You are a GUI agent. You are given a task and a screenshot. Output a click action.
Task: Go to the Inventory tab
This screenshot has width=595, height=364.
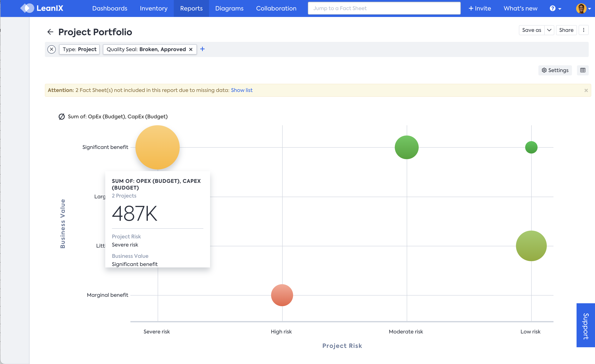pos(154,8)
